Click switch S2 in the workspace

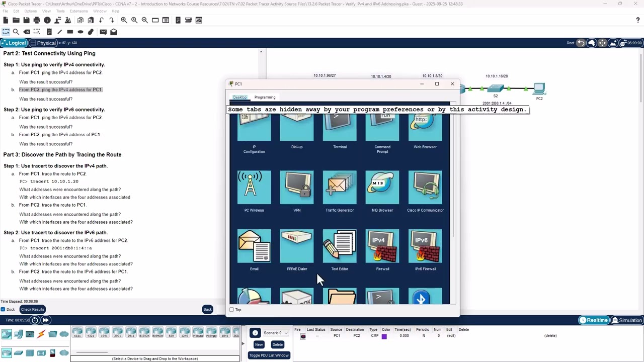[x=496, y=89]
